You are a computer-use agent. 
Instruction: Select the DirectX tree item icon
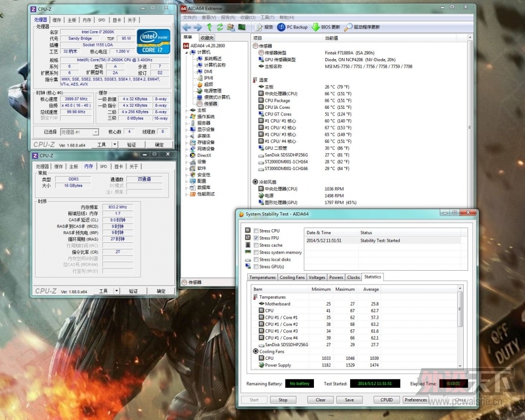coord(192,155)
